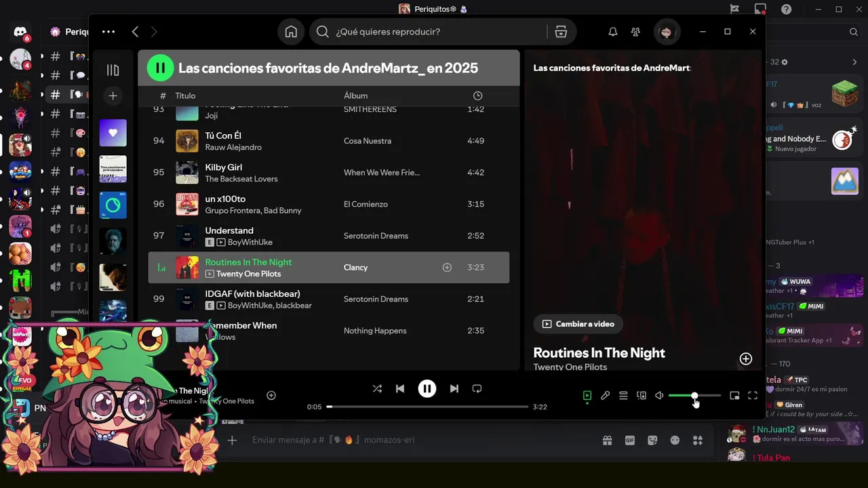Pause playlist with the green header button
868x488 pixels.
(x=160, y=68)
